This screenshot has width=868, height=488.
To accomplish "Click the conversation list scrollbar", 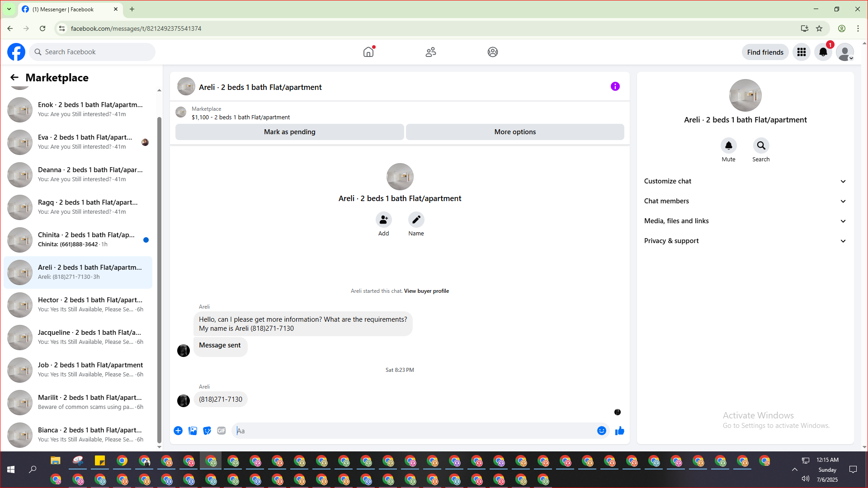I will pyautogui.click(x=159, y=280).
